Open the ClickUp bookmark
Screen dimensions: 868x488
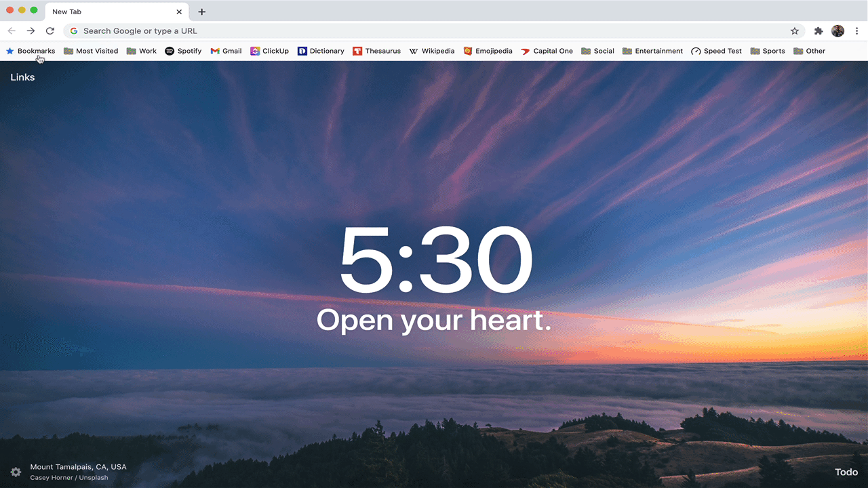[x=269, y=51]
